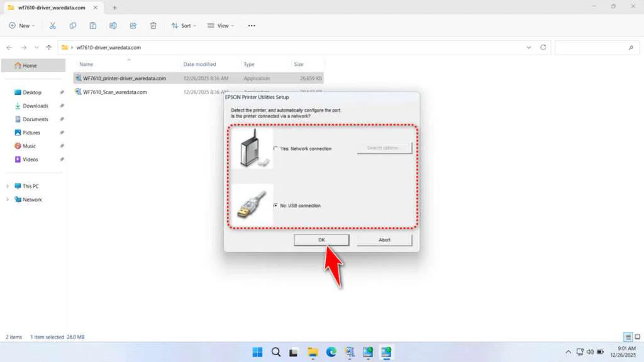Paste from clipboard using toolbar icon

[x=93, y=26]
